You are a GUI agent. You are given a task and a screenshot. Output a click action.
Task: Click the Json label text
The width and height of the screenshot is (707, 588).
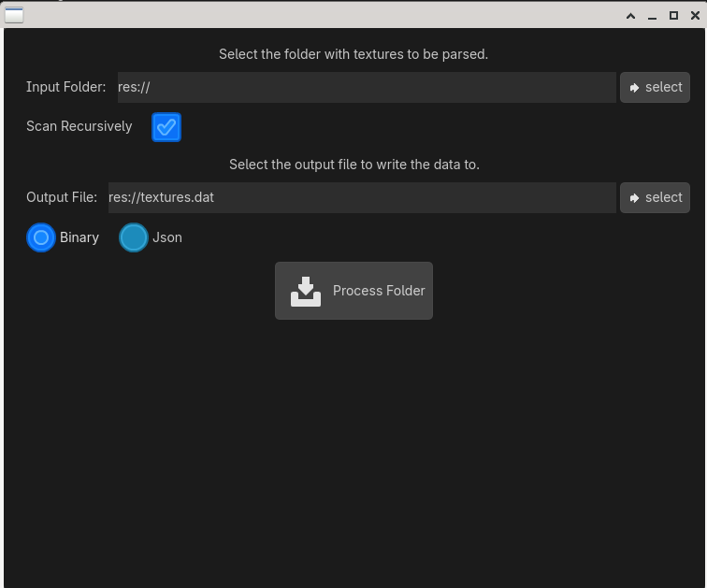167,237
